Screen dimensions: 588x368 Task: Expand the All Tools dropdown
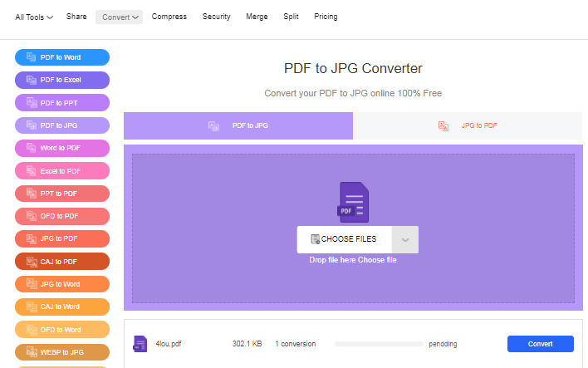pos(34,17)
